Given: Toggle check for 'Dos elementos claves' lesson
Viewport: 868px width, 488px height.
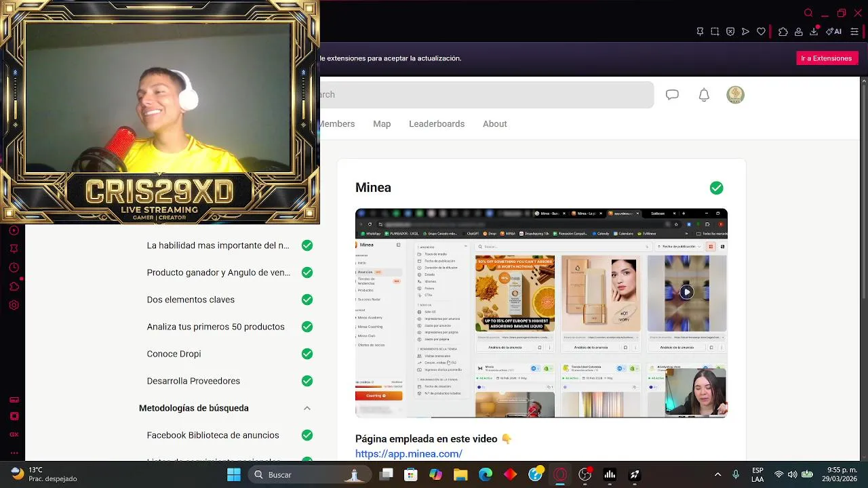Looking at the screenshot, I should pyautogui.click(x=307, y=300).
